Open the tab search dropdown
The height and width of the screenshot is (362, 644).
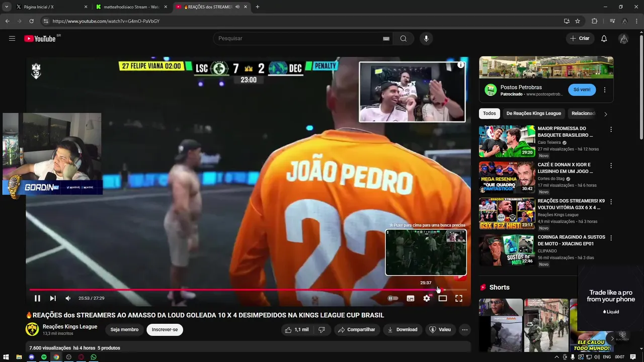click(x=7, y=7)
